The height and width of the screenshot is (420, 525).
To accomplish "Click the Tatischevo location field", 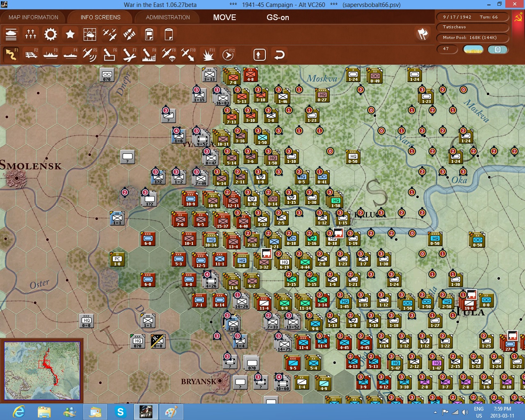I will point(472,27).
